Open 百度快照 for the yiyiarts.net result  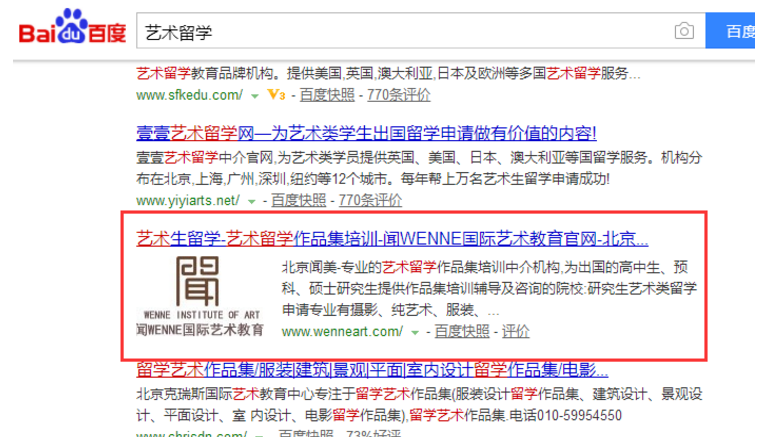(x=298, y=200)
